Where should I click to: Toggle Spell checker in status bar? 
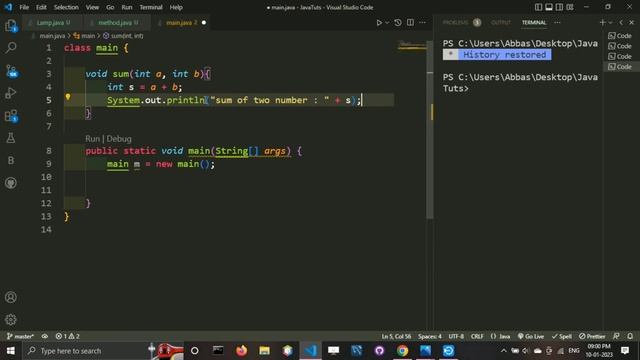coord(562,336)
